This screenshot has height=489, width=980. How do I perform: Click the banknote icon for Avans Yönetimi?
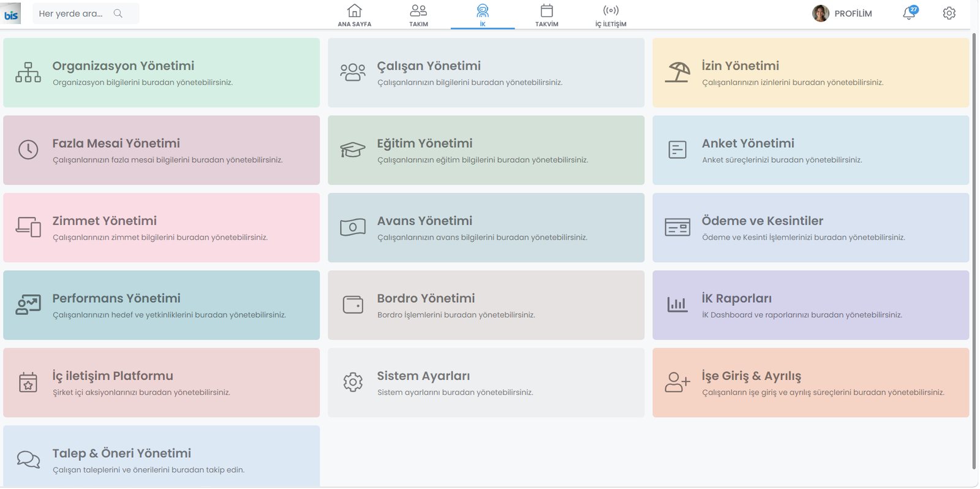click(353, 227)
